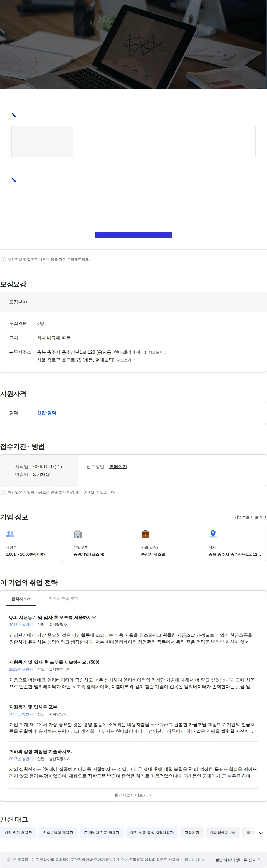Expand the copyright notice chevron
267x868 pixels.
203,860
